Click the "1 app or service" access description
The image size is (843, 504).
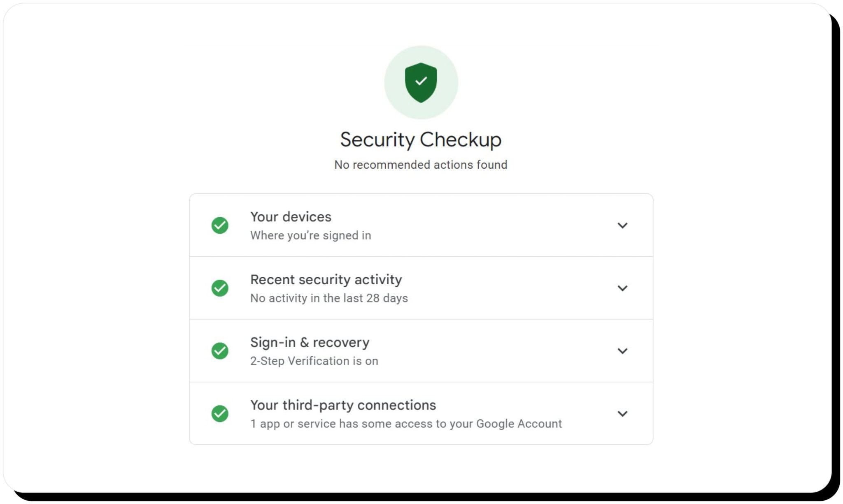[x=406, y=424]
